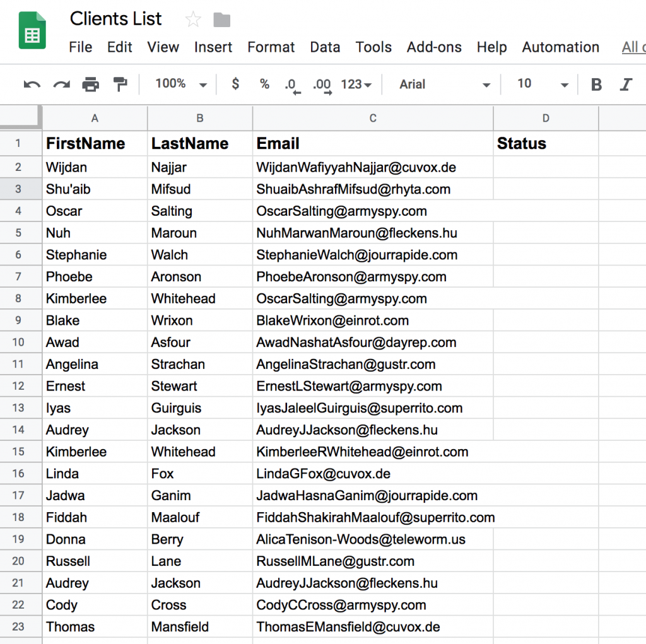Select cell containing Mifsud

(x=200, y=189)
